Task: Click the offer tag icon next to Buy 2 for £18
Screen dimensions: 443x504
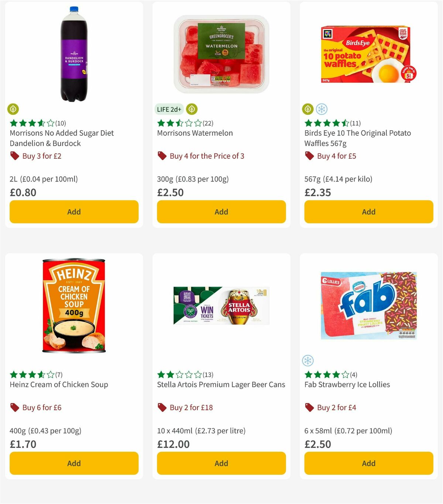Action: [162, 407]
